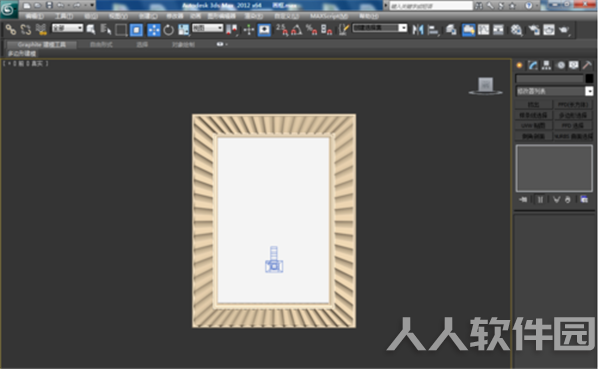Open the Help menu right of MAXScript
The image size is (600, 369).
[x=369, y=16]
